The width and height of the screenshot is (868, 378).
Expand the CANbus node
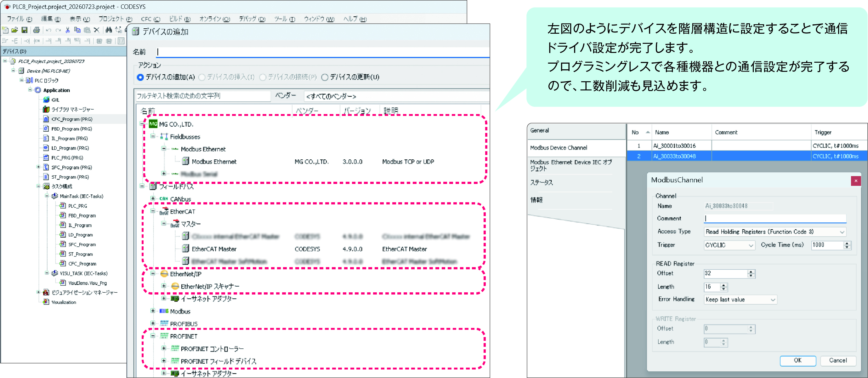[153, 198]
